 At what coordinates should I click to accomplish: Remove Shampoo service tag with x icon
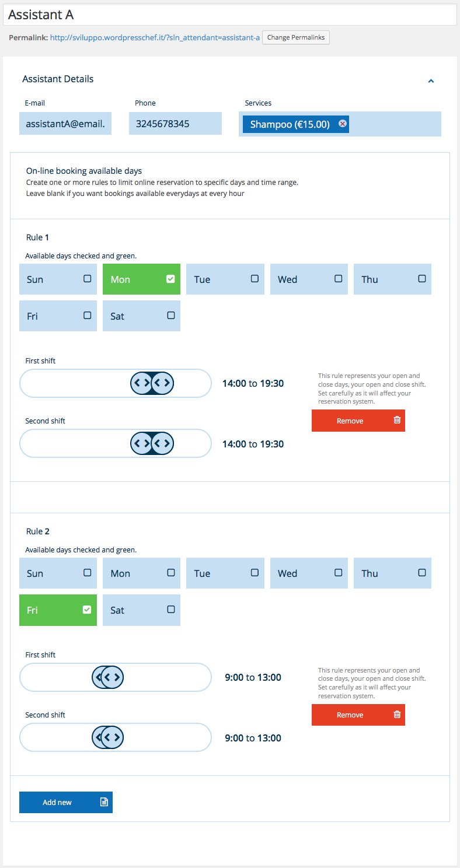tap(343, 124)
